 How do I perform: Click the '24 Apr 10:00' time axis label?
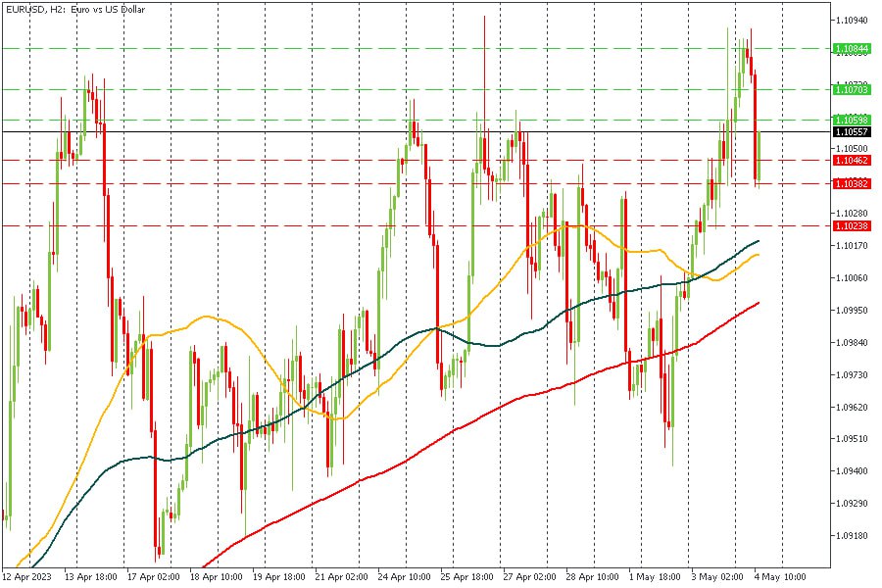[x=405, y=577]
